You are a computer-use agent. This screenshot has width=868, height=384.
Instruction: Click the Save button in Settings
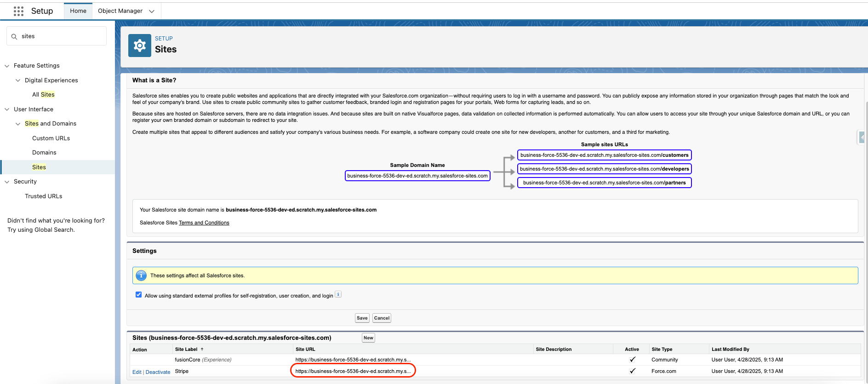[362, 318]
